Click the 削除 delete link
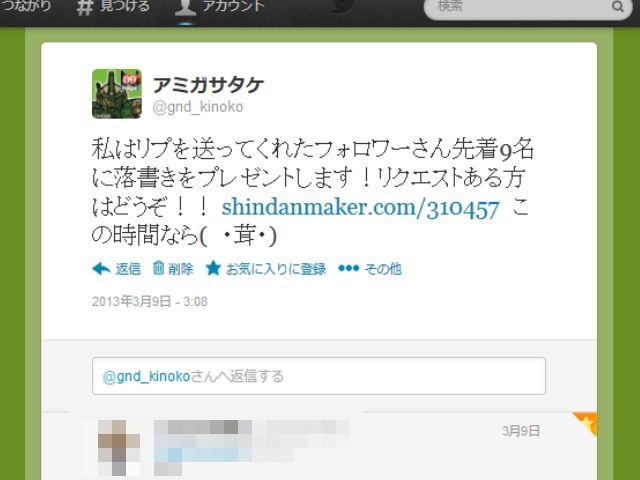 pos(180,269)
